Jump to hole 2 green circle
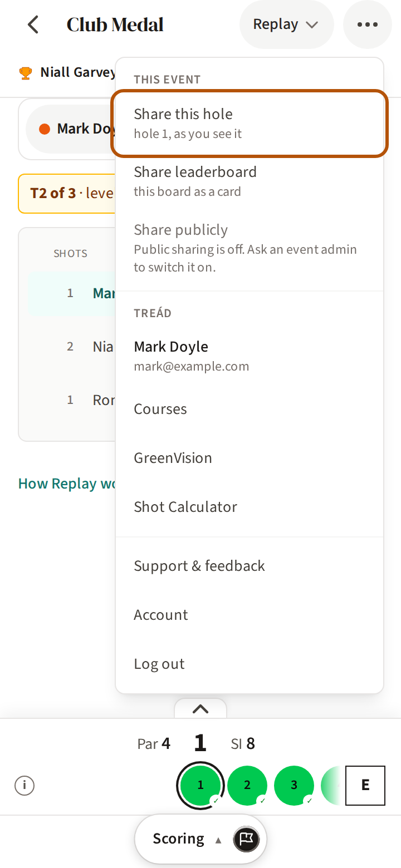This screenshot has height=868, width=401. pos(247,786)
